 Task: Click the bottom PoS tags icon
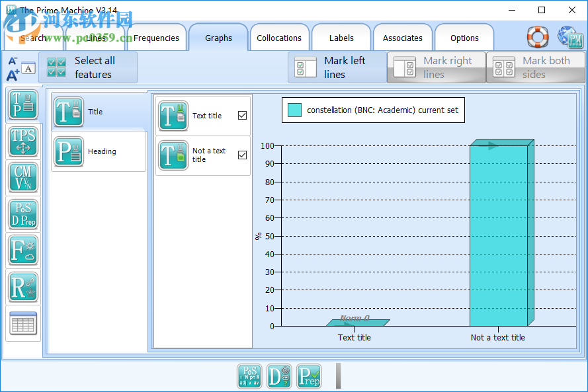pyautogui.click(x=250, y=376)
